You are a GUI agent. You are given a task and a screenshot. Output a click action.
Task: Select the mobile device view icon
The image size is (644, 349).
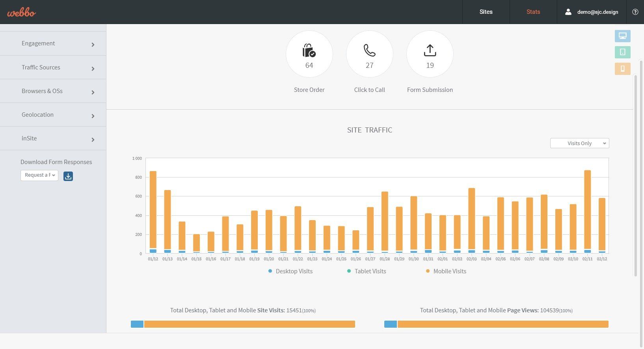pyautogui.click(x=622, y=69)
